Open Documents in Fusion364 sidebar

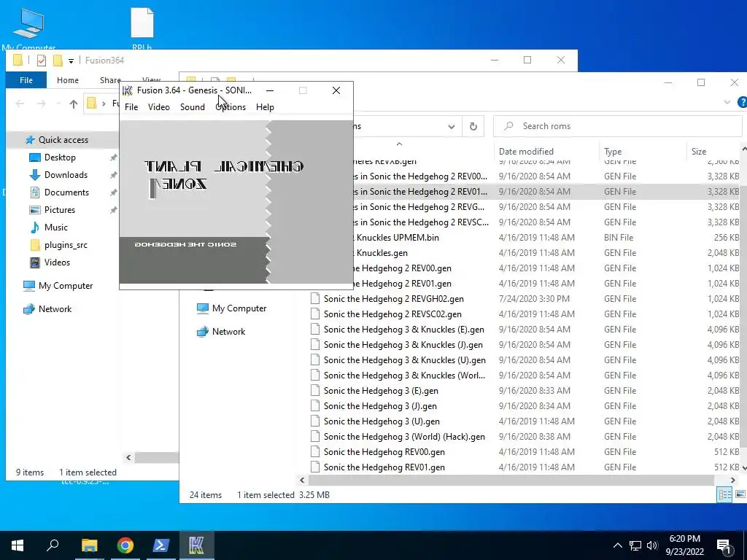pos(66,192)
